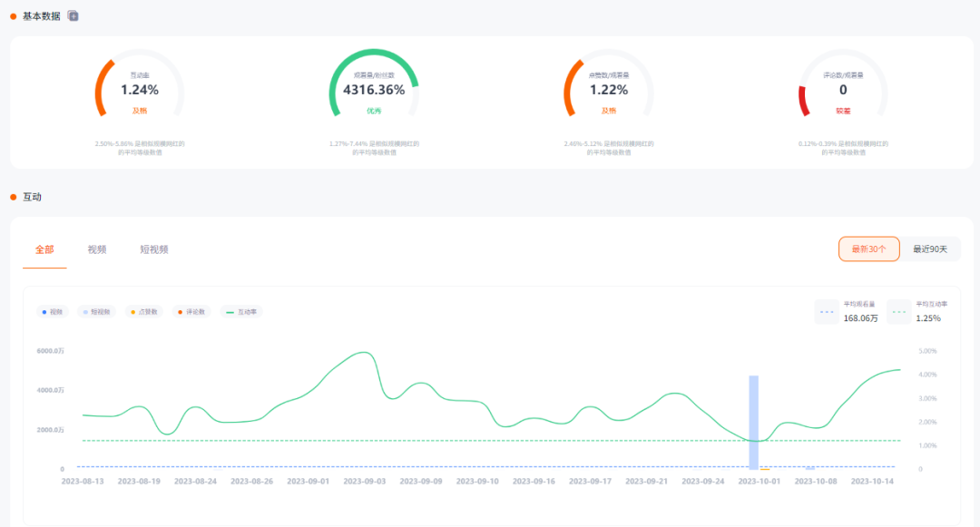This screenshot has width=980, height=527.
Task: Click the 优秀 rating label
Action: 374,112
